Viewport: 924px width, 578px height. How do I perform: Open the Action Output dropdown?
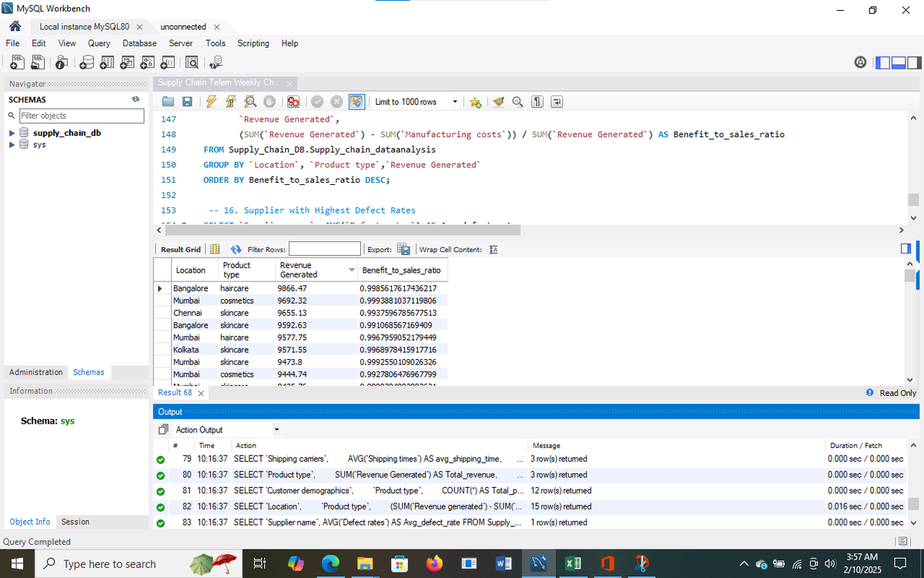tap(226, 429)
